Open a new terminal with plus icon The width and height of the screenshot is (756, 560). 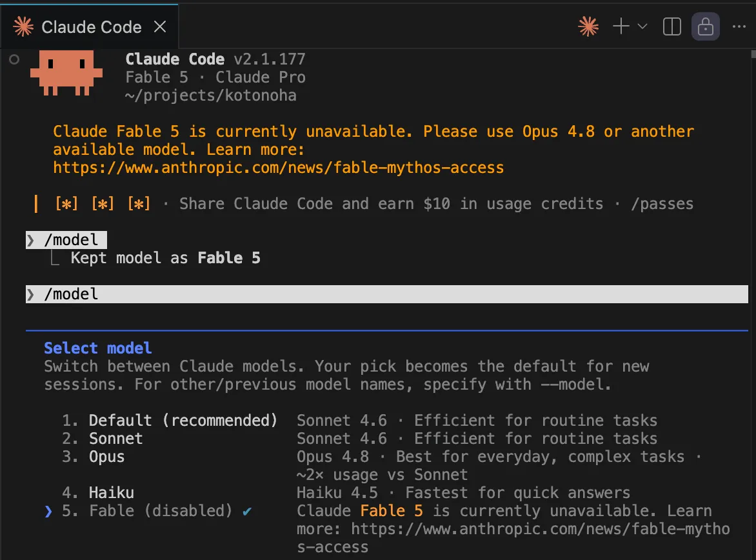[621, 26]
